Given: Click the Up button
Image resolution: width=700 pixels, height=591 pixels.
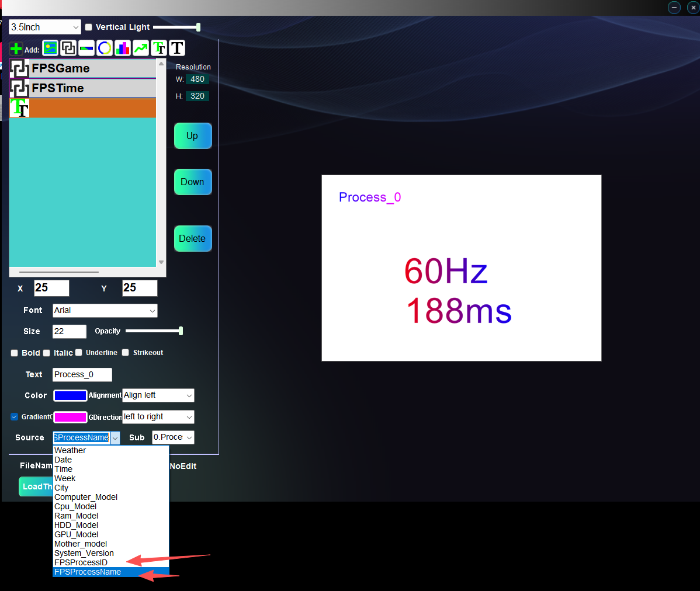Looking at the screenshot, I should (x=192, y=136).
